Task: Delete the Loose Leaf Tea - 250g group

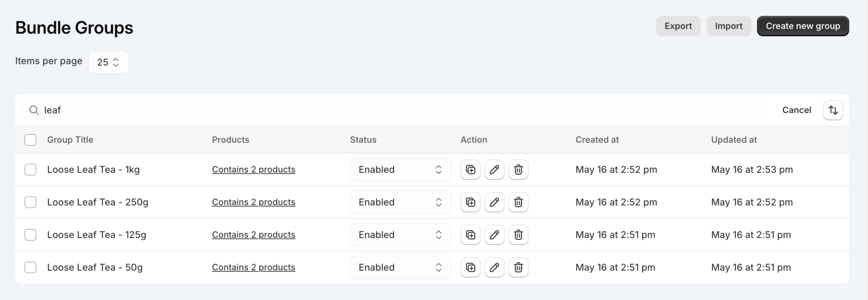Action: [x=518, y=202]
